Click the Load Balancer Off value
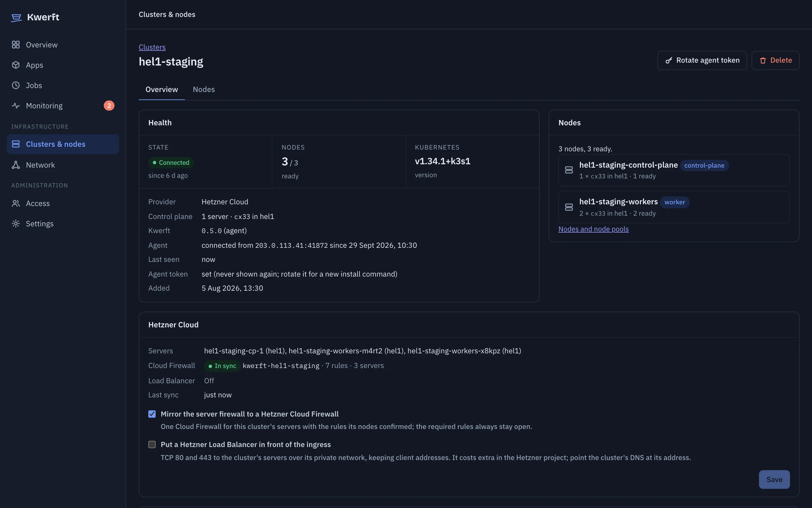Image resolution: width=812 pixels, height=508 pixels. [209, 381]
